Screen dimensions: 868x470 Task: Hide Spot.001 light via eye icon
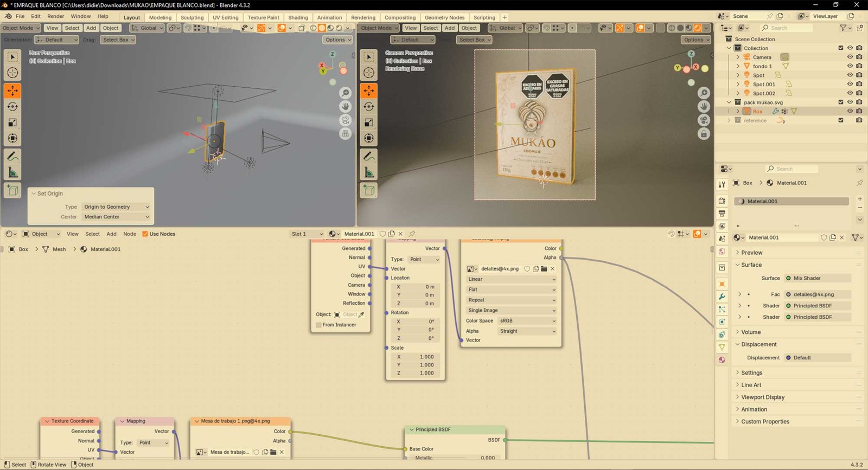point(850,84)
